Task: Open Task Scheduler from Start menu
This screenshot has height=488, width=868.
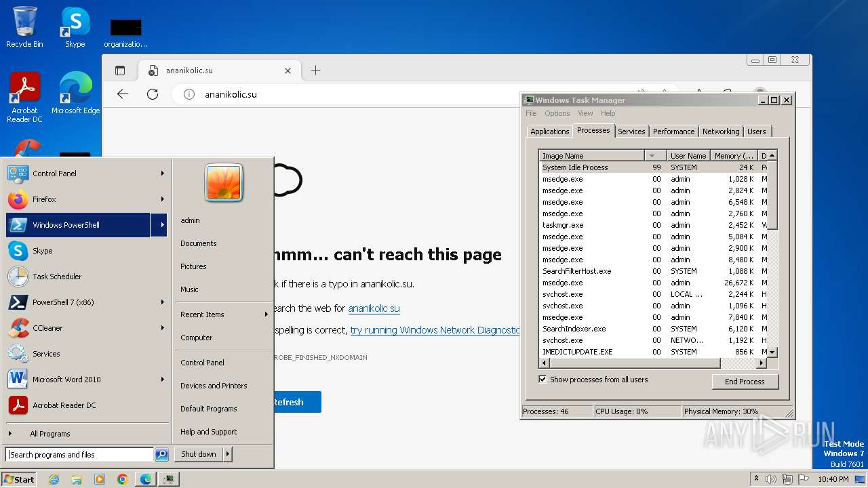Action: [86, 277]
